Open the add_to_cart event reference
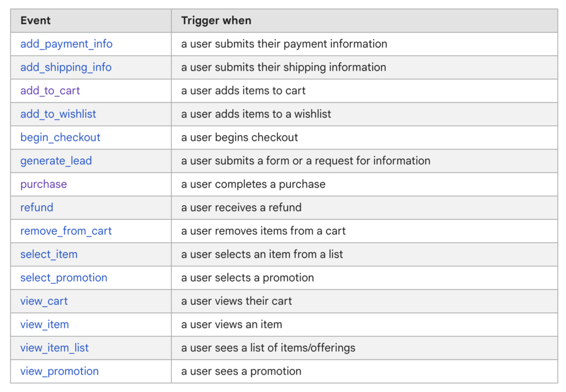The image size is (566, 392). tap(50, 91)
